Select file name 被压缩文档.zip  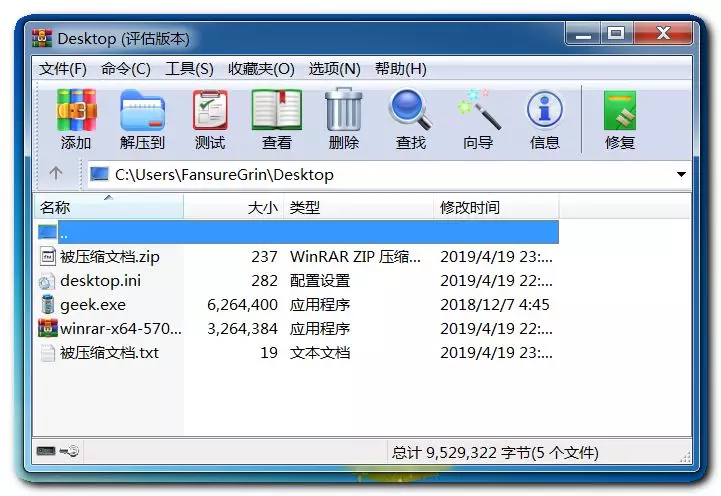tap(110, 257)
